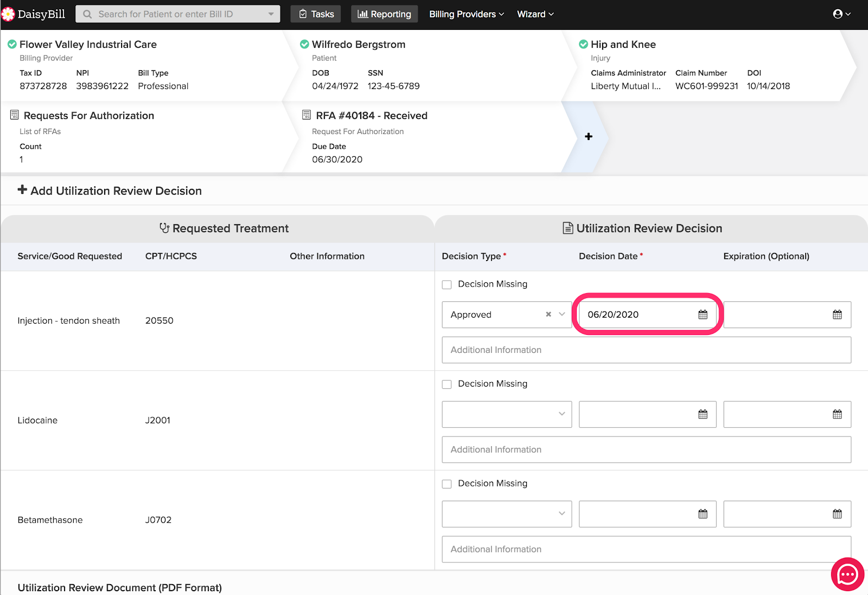Screen dimensions: 868x595
Task: Open the Billing Providers menu
Action: click(467, 14)
